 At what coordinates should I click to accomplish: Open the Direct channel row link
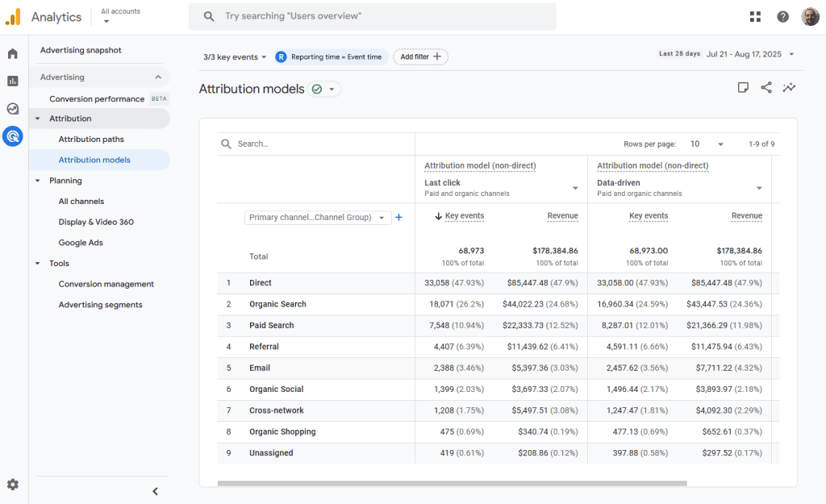(x=261, y=283)
